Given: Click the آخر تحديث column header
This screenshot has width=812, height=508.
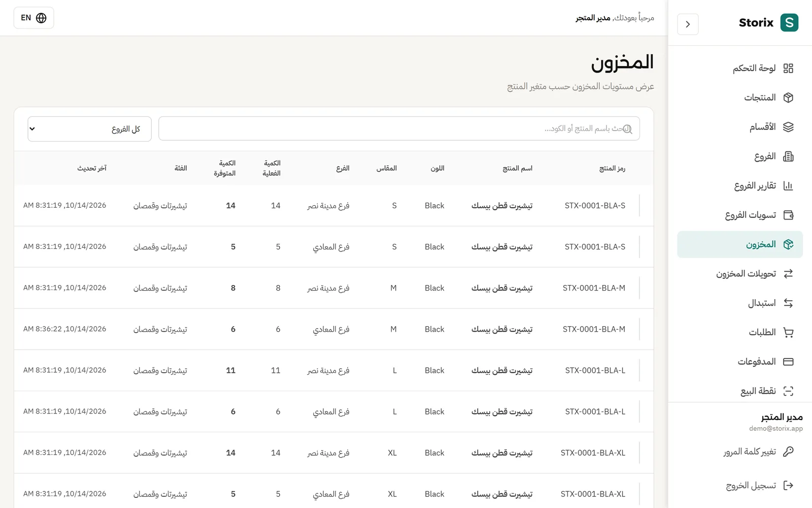Looking at the screenshot, I should pos(92,168).
